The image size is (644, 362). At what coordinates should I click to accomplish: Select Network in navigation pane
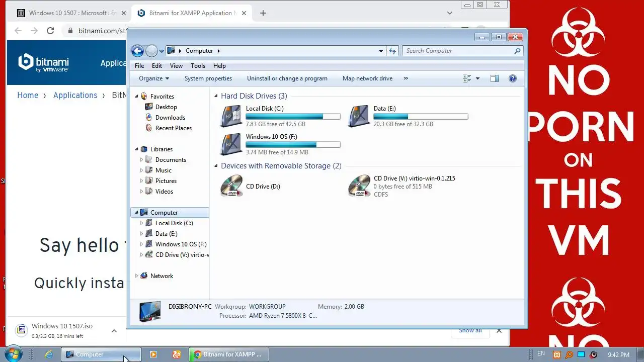tap(162, 276)
